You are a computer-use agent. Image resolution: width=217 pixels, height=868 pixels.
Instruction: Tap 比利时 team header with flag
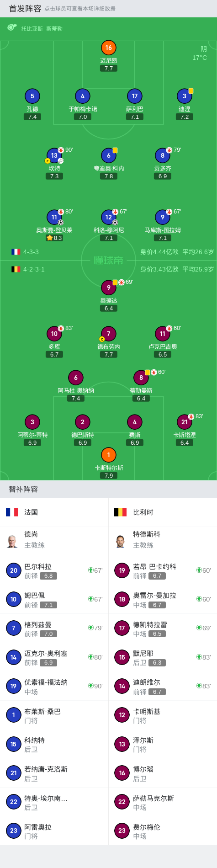163,512
